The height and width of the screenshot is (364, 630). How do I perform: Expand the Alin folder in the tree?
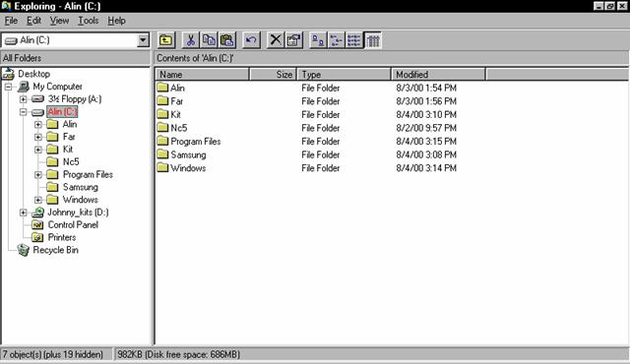pyautogui.click(x=38, y=124)
